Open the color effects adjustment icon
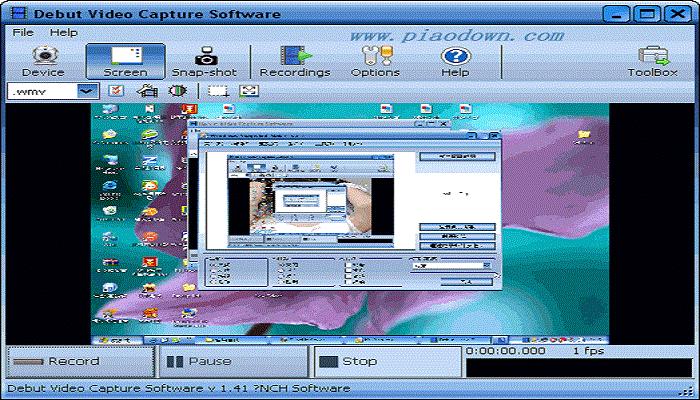Viewport: 700px width, 400px height. [x=177, y=91]
